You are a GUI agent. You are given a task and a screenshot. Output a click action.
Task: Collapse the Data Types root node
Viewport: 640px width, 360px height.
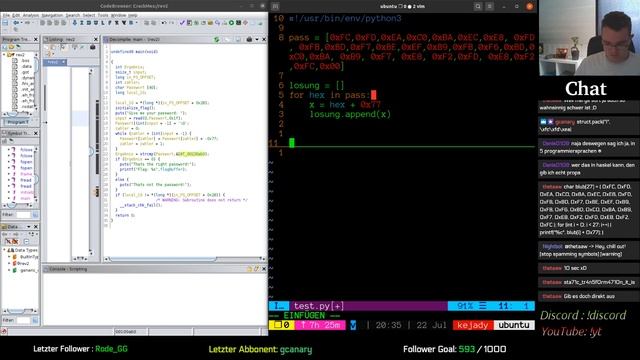(4, 250)
